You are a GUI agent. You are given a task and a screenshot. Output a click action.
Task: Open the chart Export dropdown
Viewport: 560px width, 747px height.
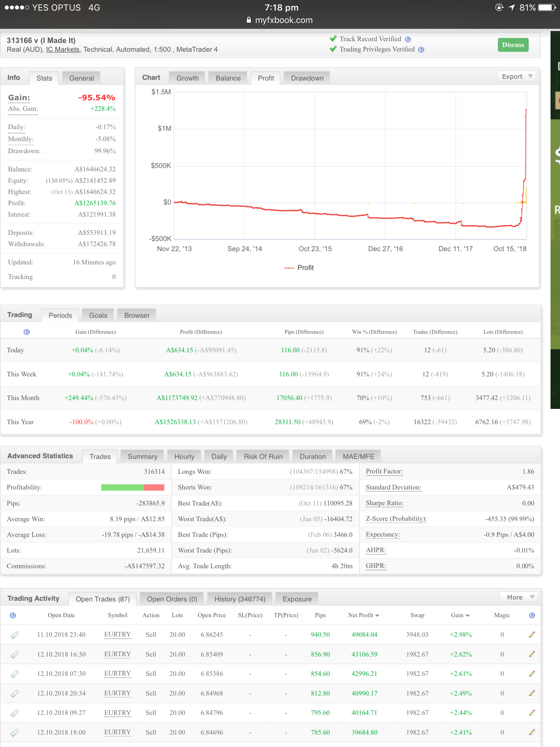pos(517,76)
